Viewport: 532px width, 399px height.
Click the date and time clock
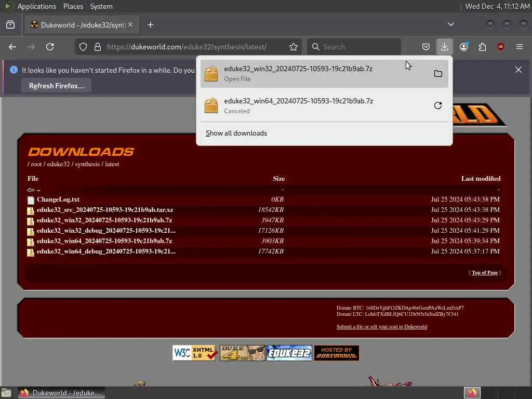497,6
